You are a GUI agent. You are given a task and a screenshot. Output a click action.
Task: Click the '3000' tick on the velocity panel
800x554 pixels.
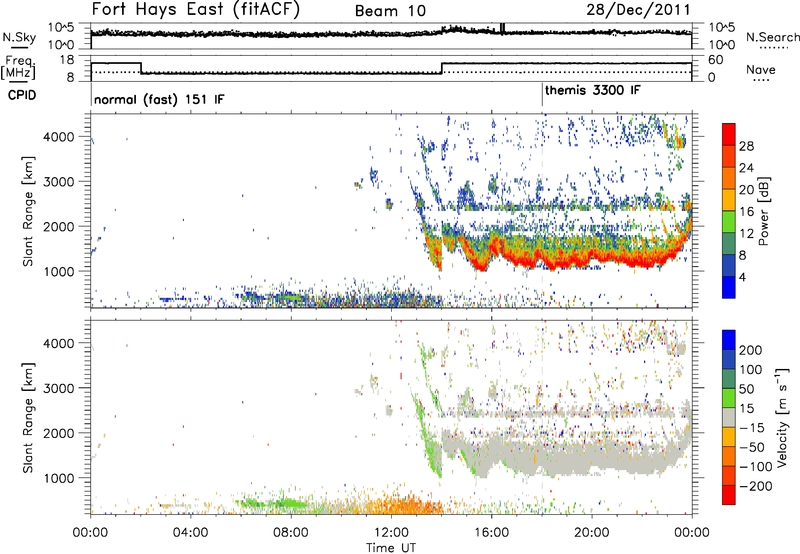(58, 388)
